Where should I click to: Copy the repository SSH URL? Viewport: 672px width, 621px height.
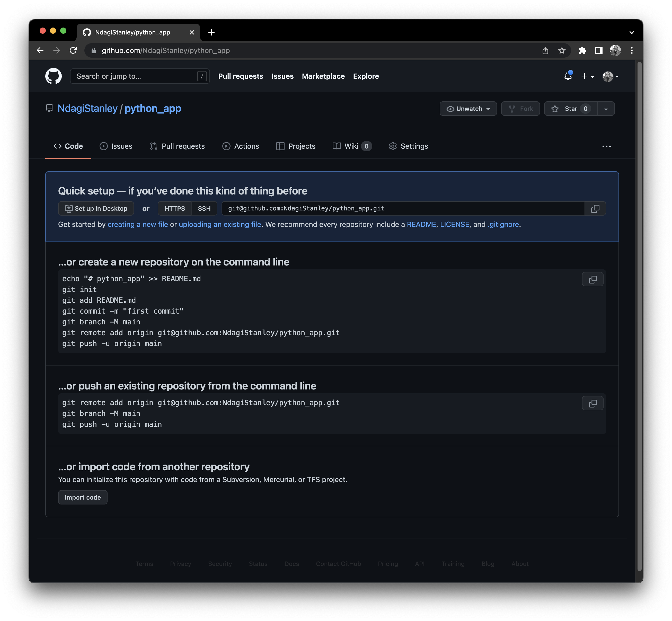(x=595, y=209)
